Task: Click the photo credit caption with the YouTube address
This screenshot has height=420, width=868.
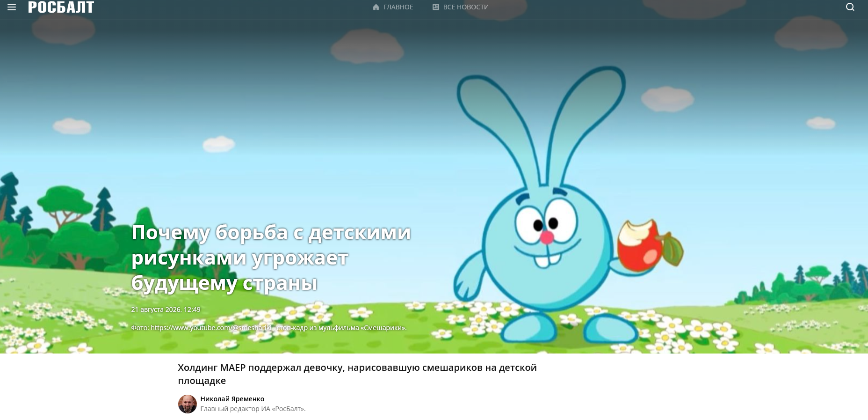Action: 269,328
